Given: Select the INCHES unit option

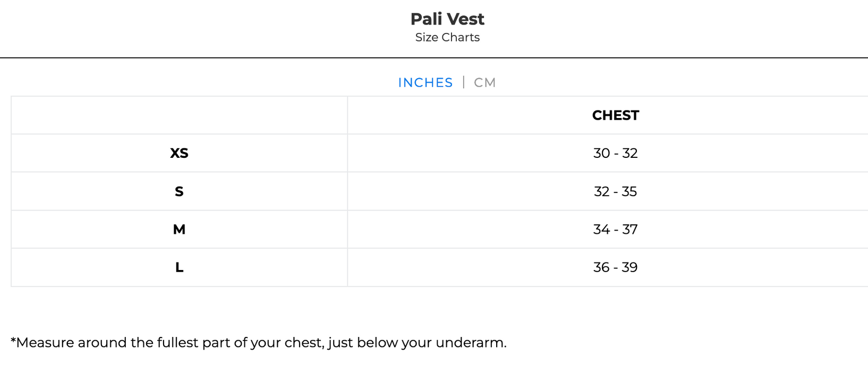Looking at the screenshot, I should pos(425,83).
